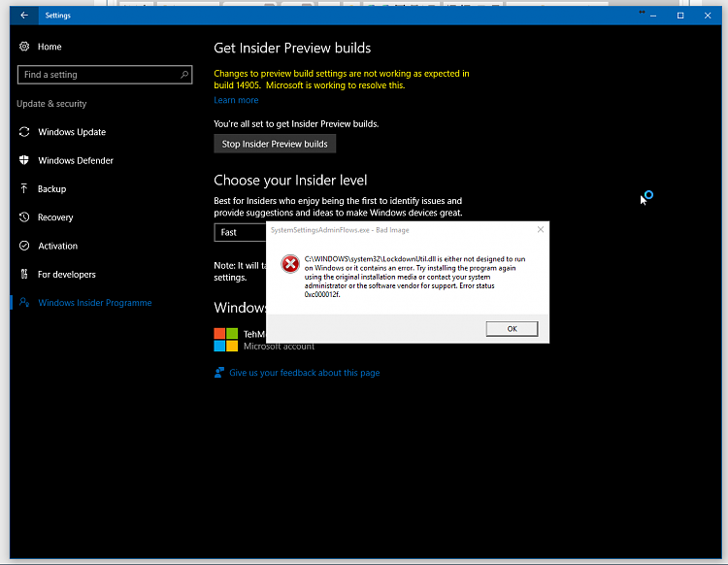Focus the Find a setting search box
Screen dimensions: 728x565
point(105,75)
